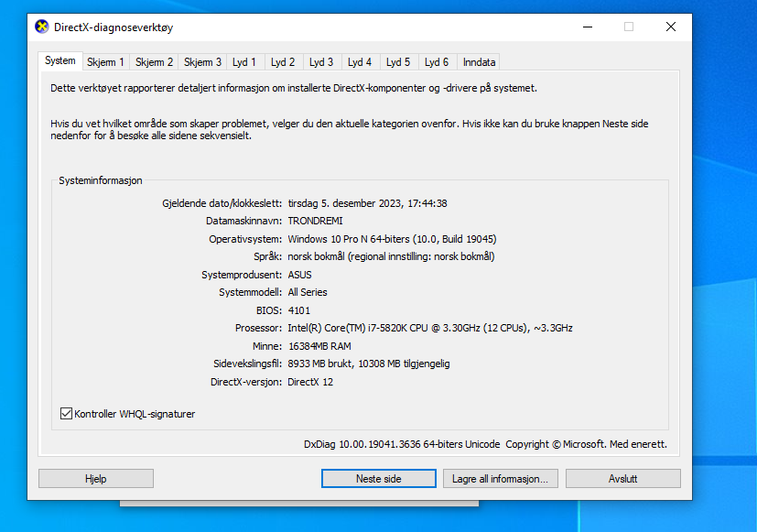Viewport: 757px width, 532px height.
Task: Open the Skjerm 1 tab
Action: coord(105,62)
